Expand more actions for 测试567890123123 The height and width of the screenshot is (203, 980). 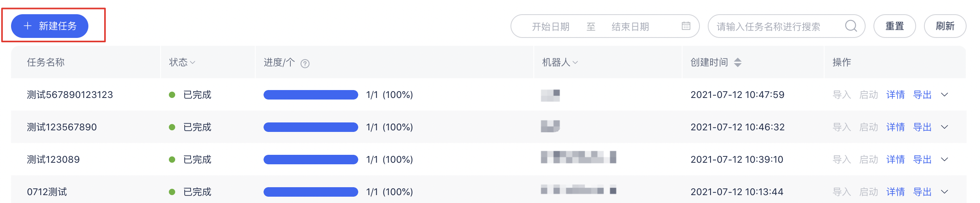pyautogui.click(x=944, y=94)
